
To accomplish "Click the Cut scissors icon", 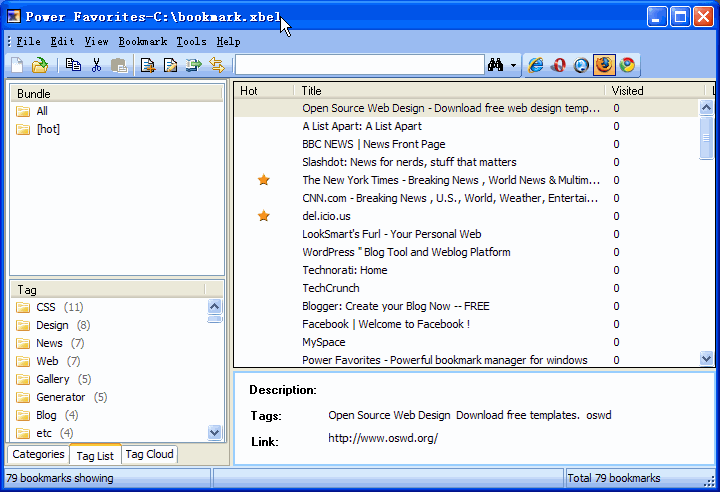I will pyautogui.click(x=96, y=65).
